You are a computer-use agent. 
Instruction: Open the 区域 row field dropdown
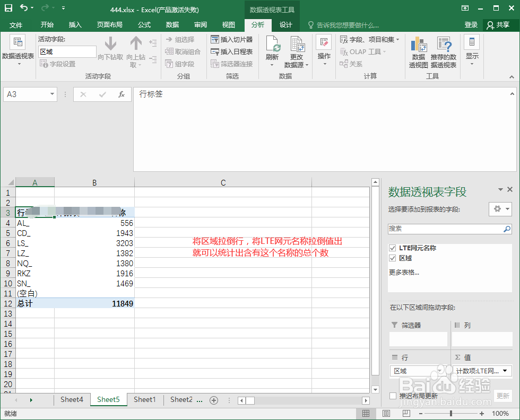[x=440, y=371]
